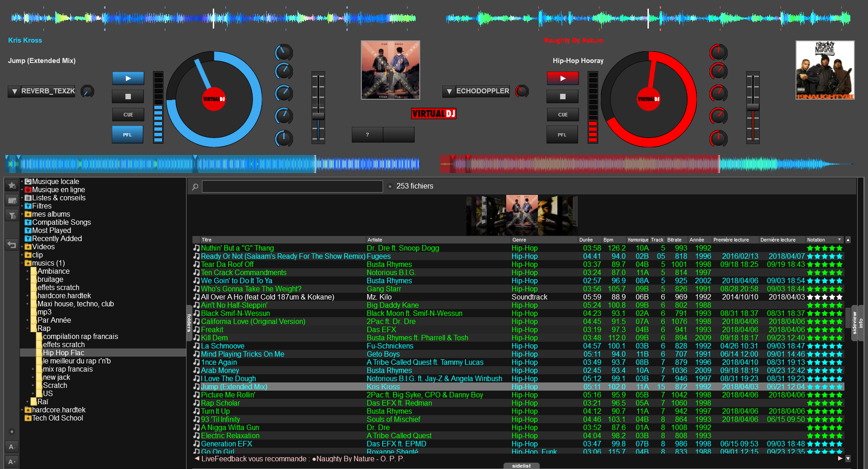Click the red jog wheel platter

[649, 99]
